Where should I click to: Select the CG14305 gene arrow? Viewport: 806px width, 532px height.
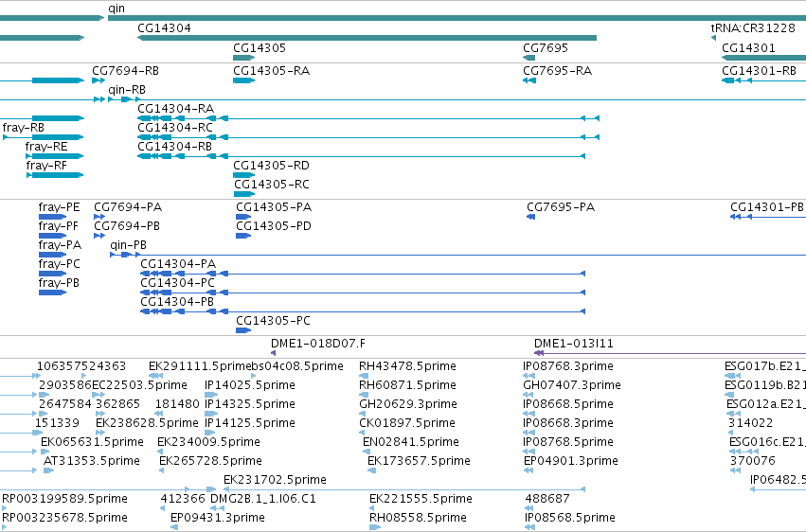[244, 58]
